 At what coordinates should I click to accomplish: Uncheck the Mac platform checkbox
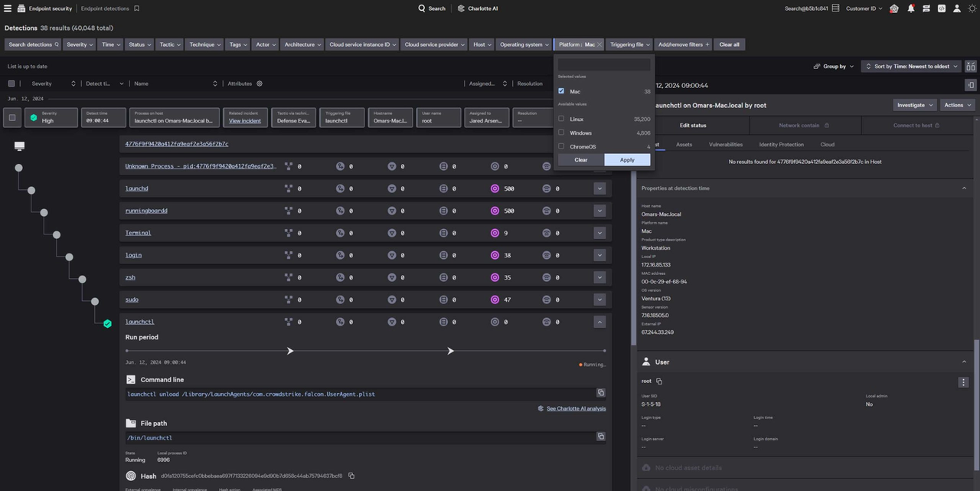(561, 91)
